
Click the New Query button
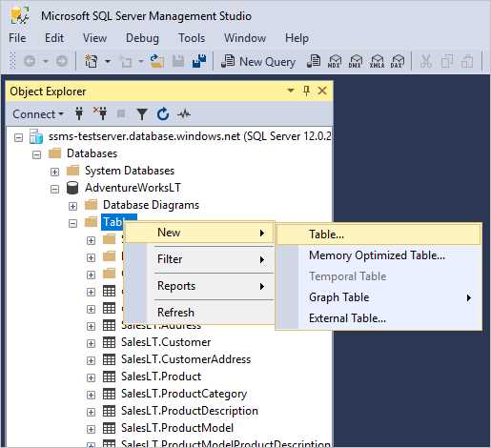coord(258,61)
